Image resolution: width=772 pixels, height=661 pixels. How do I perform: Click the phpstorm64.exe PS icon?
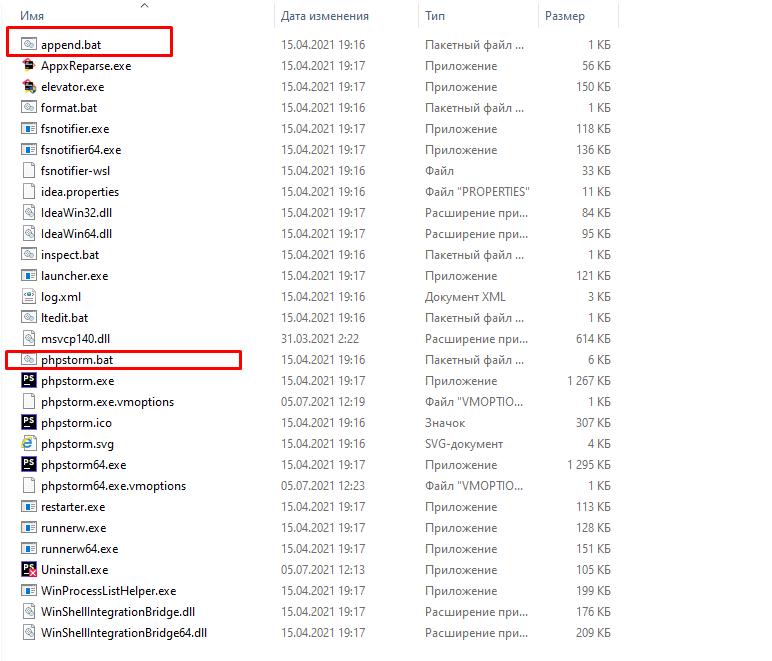click(x=29, y=465)
